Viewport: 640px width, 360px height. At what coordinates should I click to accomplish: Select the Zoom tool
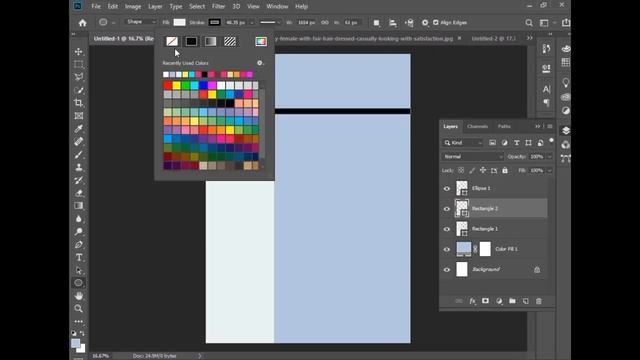(x=79, y=309)
